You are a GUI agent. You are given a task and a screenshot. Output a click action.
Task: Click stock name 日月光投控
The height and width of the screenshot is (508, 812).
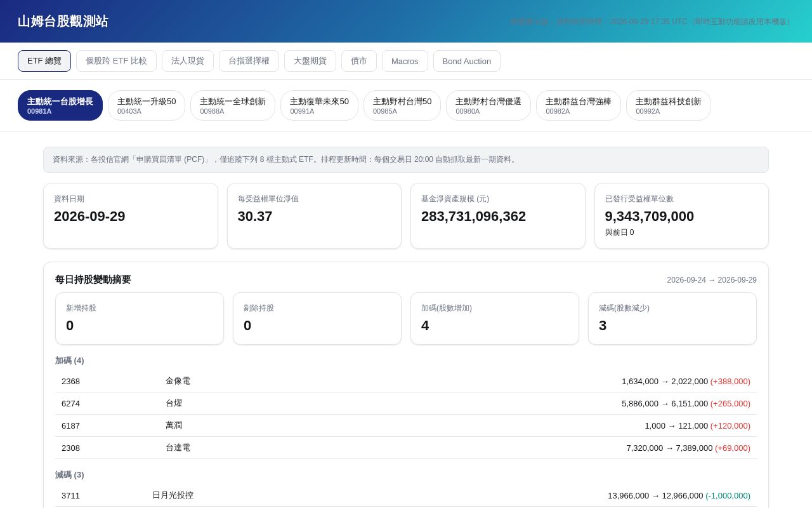point(173,495)
